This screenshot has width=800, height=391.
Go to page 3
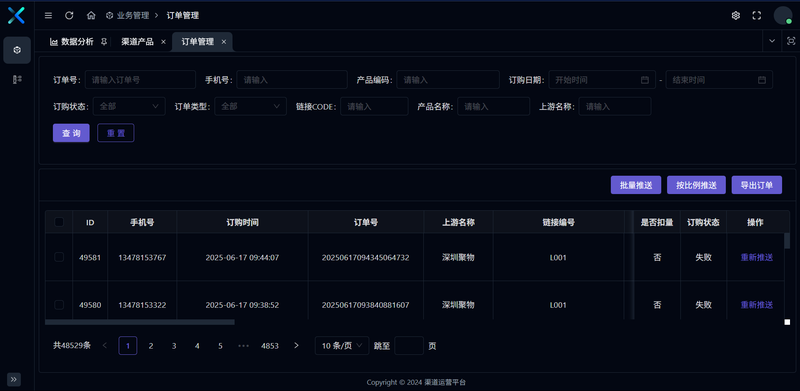[x=174, y=346]
